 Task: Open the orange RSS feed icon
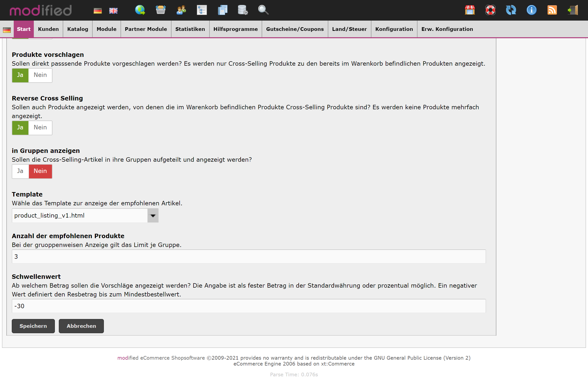click(x=552, y=10)
